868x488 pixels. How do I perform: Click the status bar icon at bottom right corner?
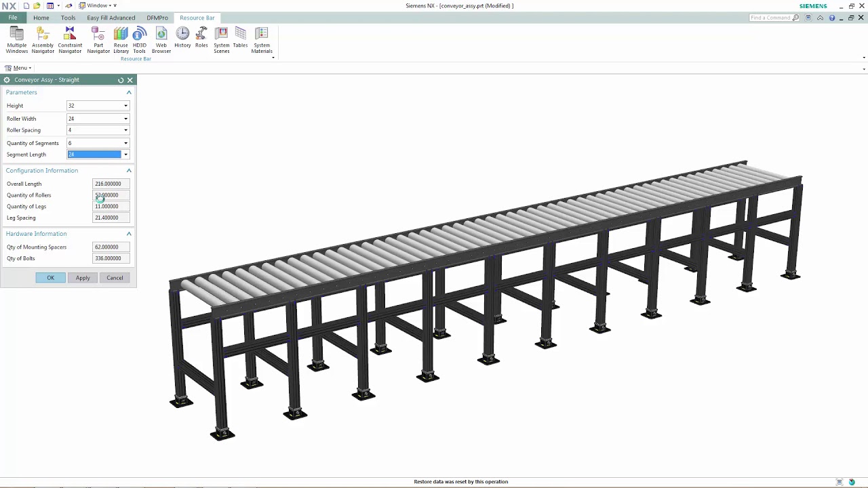(852, 482)
